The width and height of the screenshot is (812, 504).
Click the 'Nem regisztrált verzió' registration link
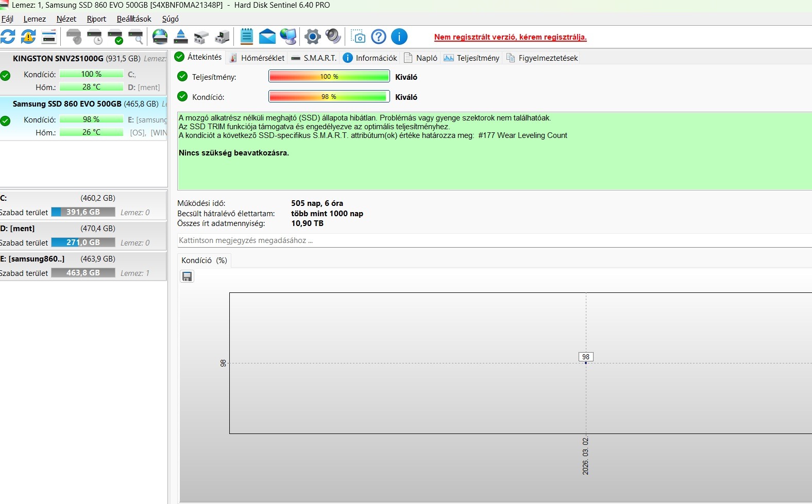(x=511, y=37)
